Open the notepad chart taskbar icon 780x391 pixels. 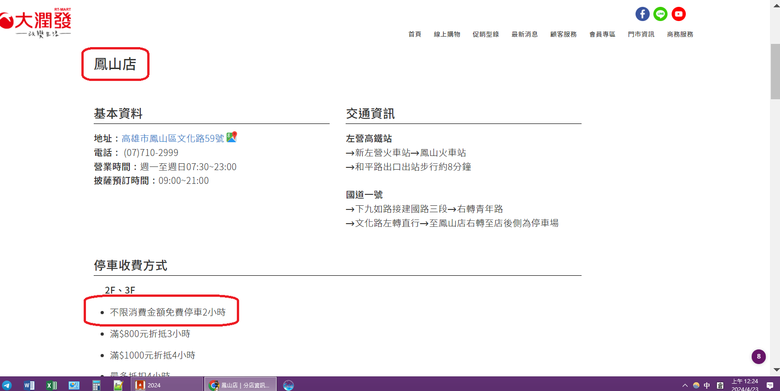[x=118, y=385]
